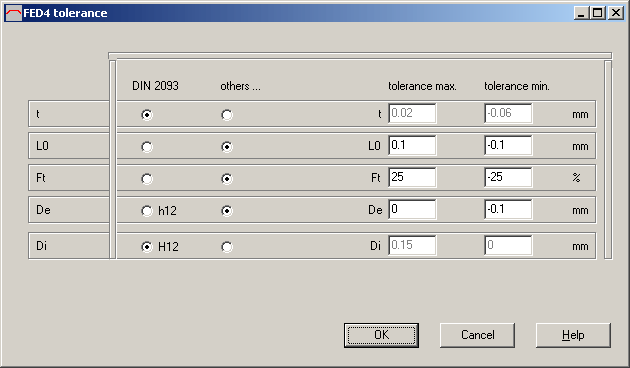
Task: Click the 'De' row label at left
Action: 43,210
